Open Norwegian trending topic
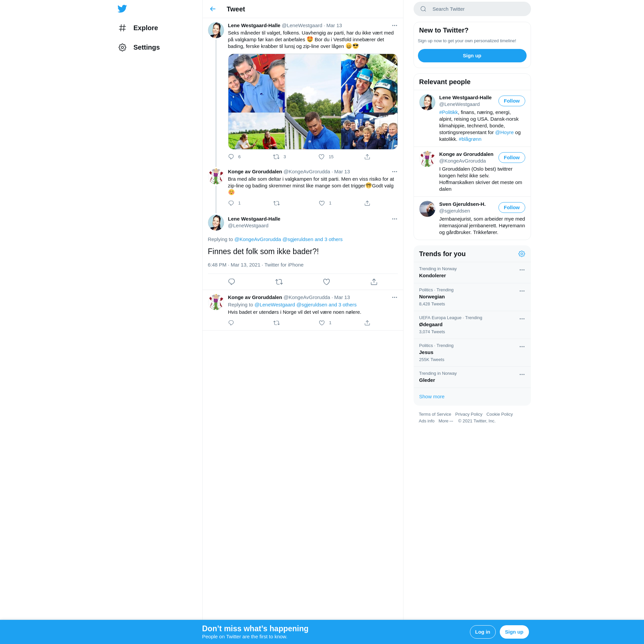This screenshot has width=644, height=644. 472,297
